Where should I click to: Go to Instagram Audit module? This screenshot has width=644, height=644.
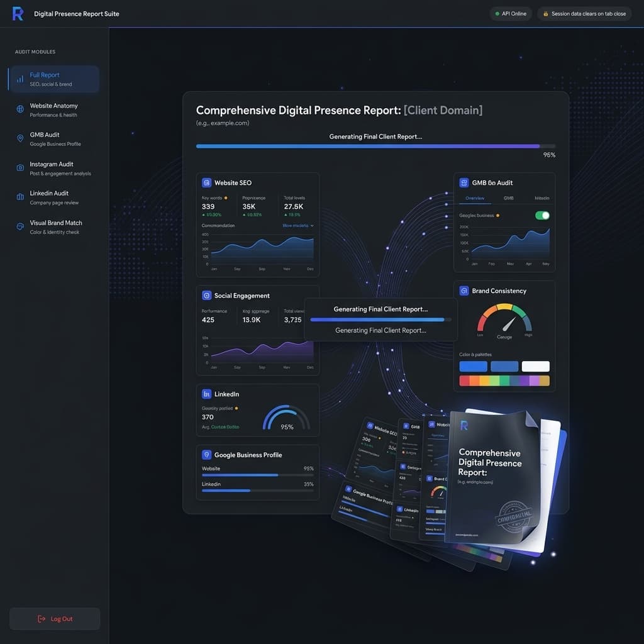54,169
